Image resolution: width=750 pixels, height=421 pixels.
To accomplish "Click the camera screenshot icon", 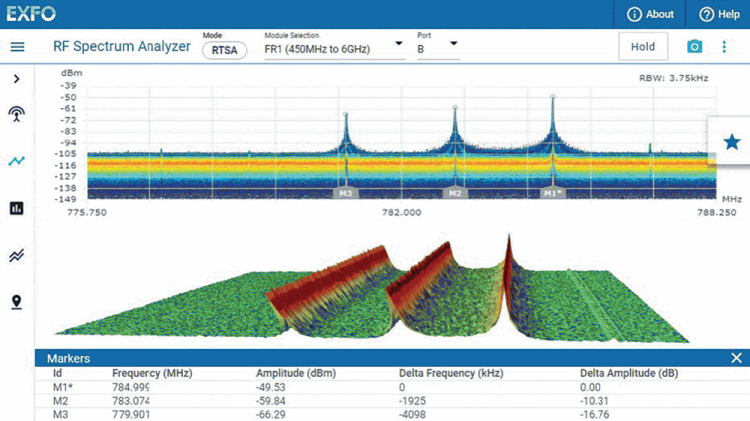I will [694, 47].
